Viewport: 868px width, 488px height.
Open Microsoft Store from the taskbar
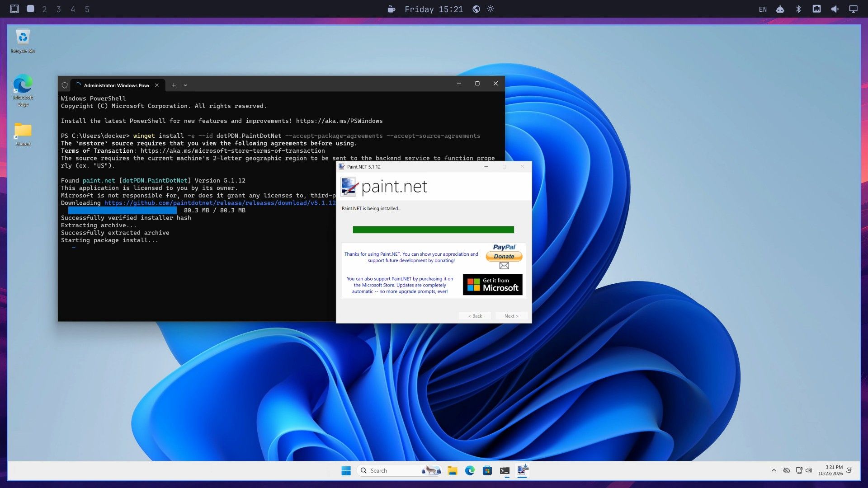point(487,471)
